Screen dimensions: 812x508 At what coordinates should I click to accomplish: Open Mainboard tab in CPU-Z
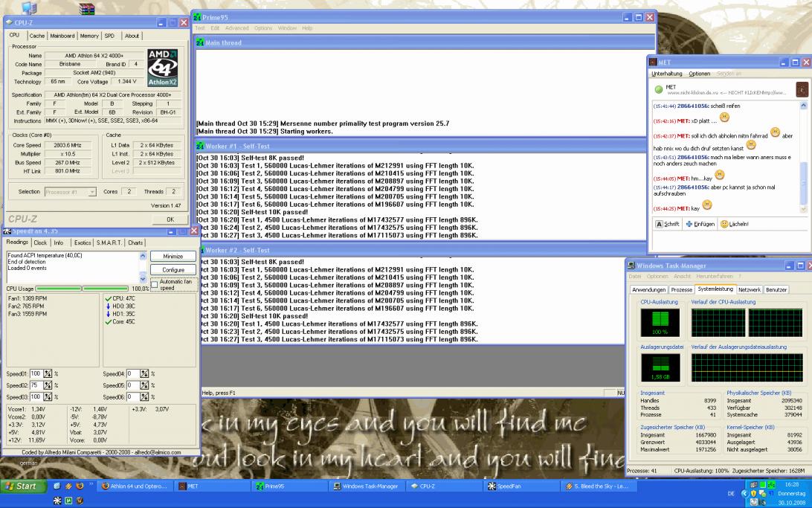(62, 36)
